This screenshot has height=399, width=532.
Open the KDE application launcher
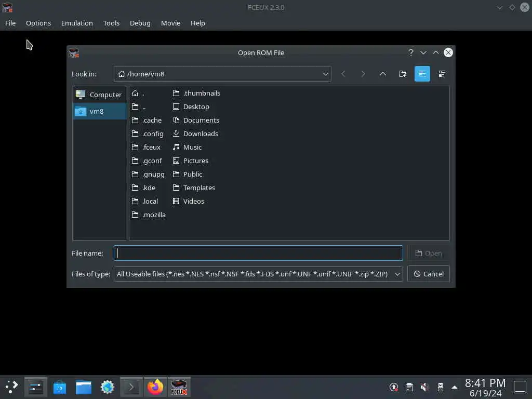click(11, 387)
